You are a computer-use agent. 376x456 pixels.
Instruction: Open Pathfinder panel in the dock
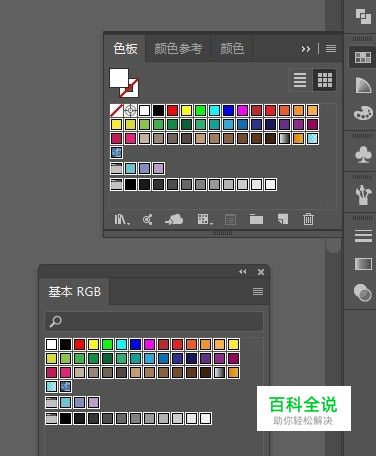point(363,16)
